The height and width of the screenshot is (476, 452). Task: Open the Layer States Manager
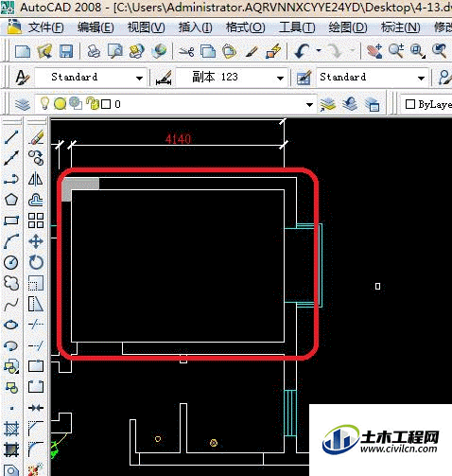pos(373,104)
